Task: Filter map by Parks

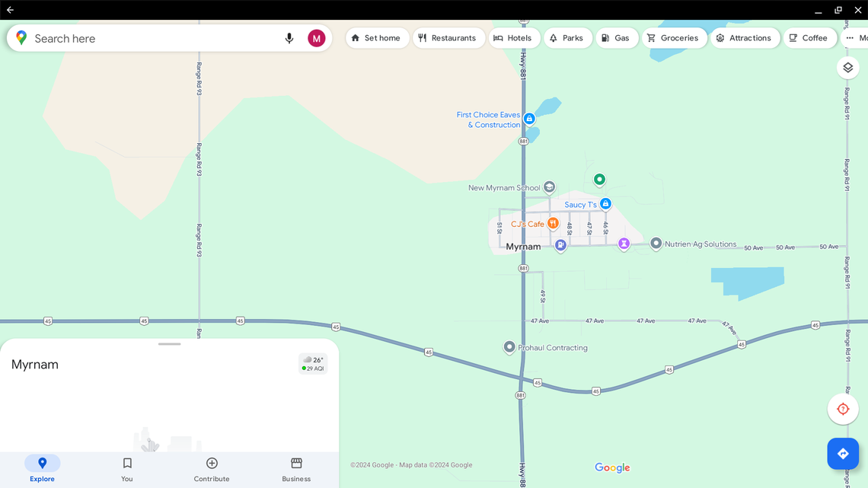Action: click(567, 38)
